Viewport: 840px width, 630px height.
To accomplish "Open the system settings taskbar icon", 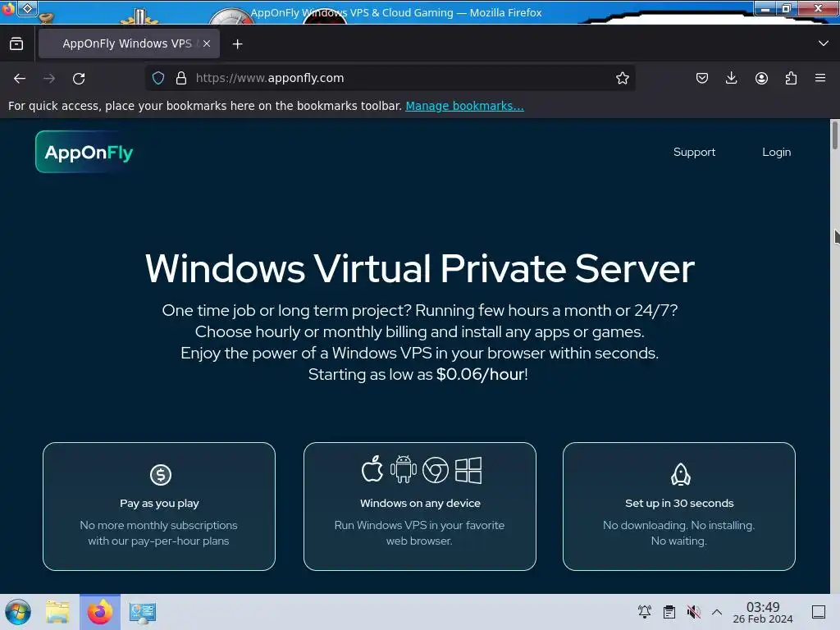I will [x=143, y=612].
